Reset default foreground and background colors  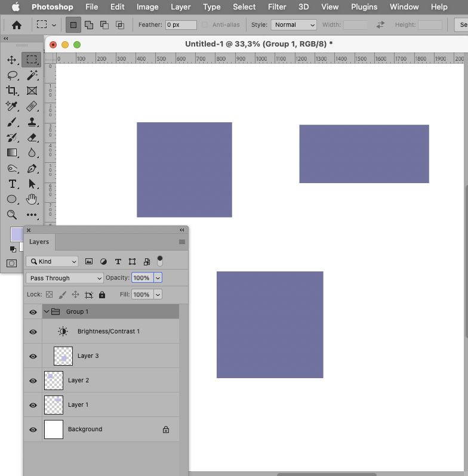click(13, 249)
